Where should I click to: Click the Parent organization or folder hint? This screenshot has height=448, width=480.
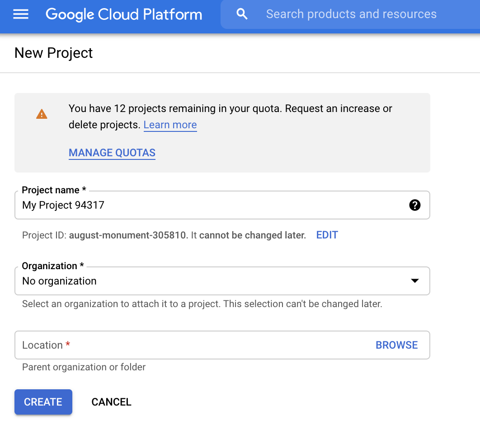[x=84, y=367]
